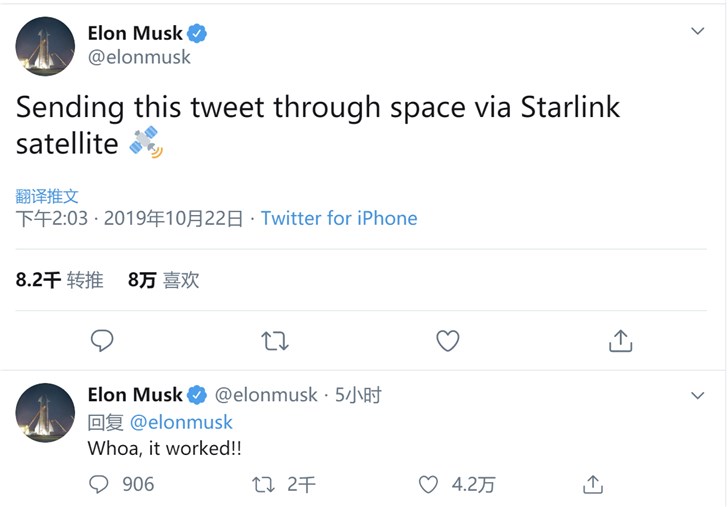This screenshot has width=728, height=507.
Task: Reply to the 'Whoa, it worked!!' tweet
Action: pyautogui.click(x=99, y=484)
